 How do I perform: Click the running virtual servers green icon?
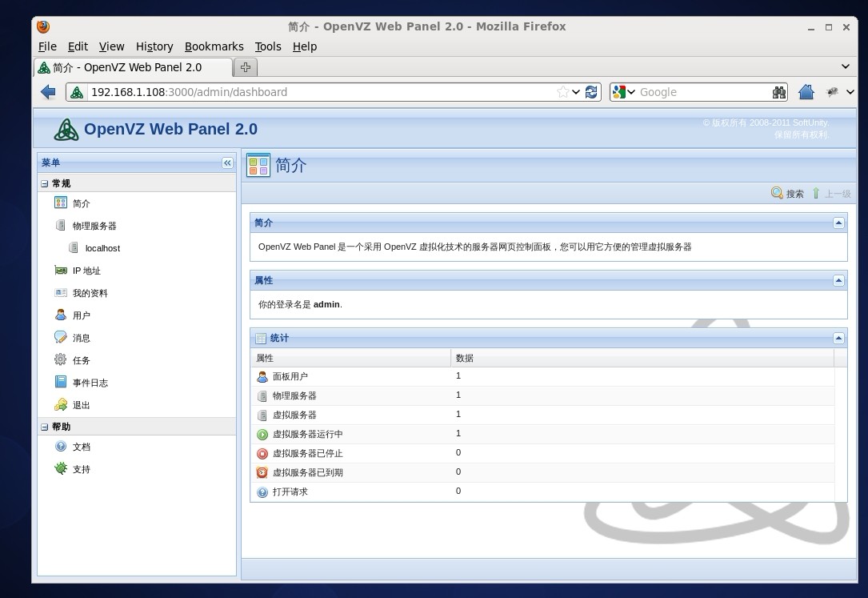262,435
